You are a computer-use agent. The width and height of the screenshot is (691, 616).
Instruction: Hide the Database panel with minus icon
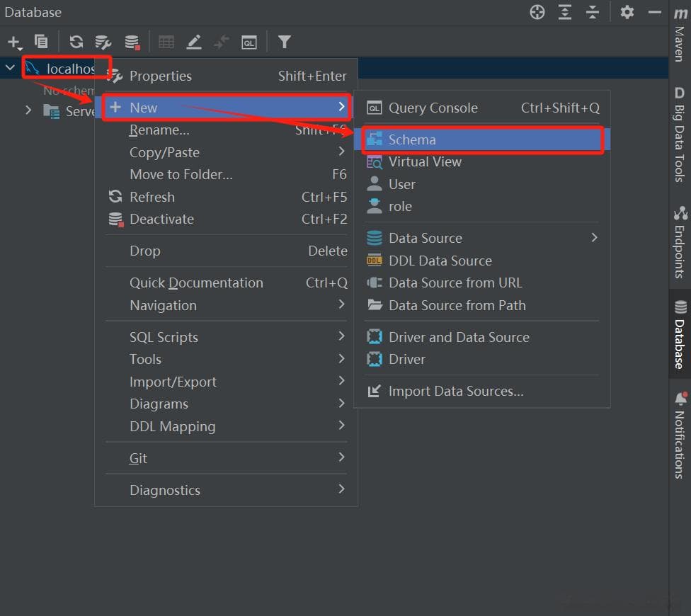tap(654, 12)
